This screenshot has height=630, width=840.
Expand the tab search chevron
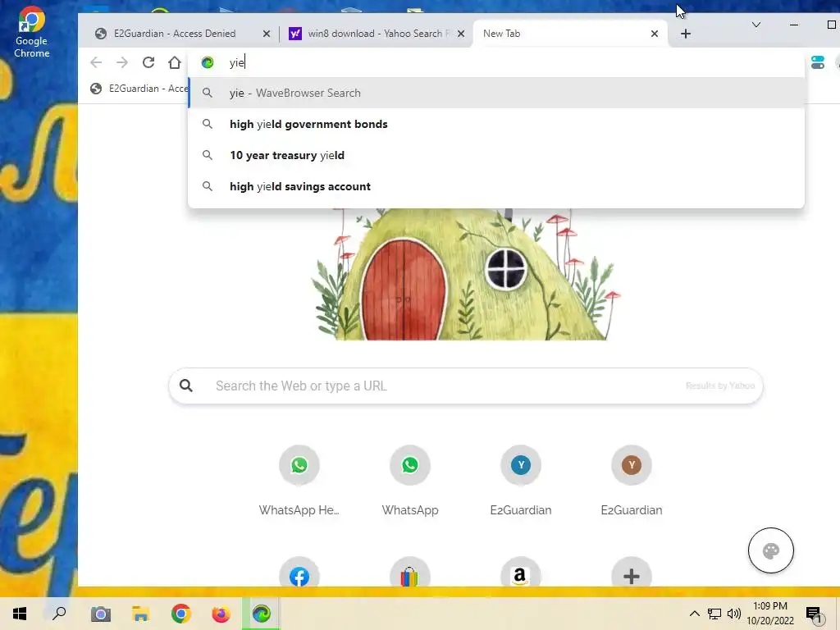756,25
